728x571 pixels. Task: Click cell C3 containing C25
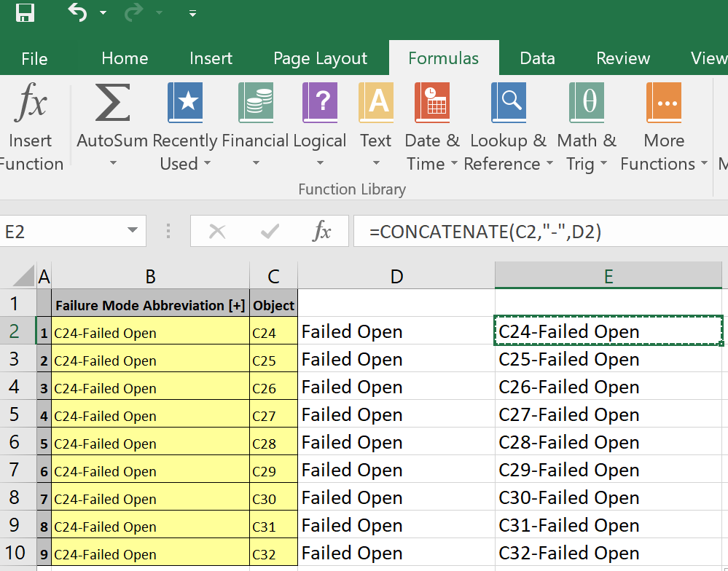[x=273, y=358]
